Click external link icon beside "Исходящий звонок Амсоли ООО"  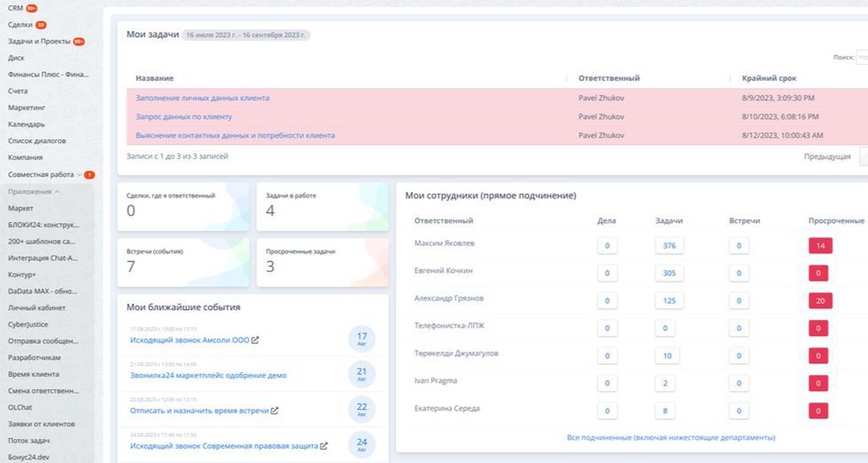(255, 340)
